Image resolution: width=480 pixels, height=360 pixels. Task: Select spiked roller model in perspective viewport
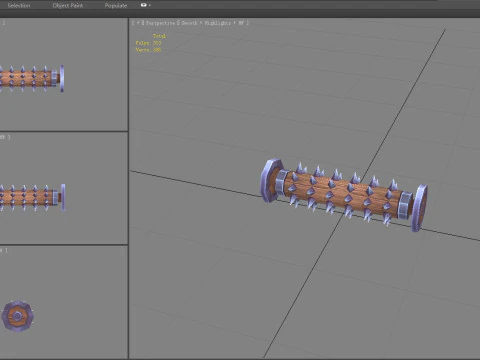pyautogui.click(x=344, y=195)
